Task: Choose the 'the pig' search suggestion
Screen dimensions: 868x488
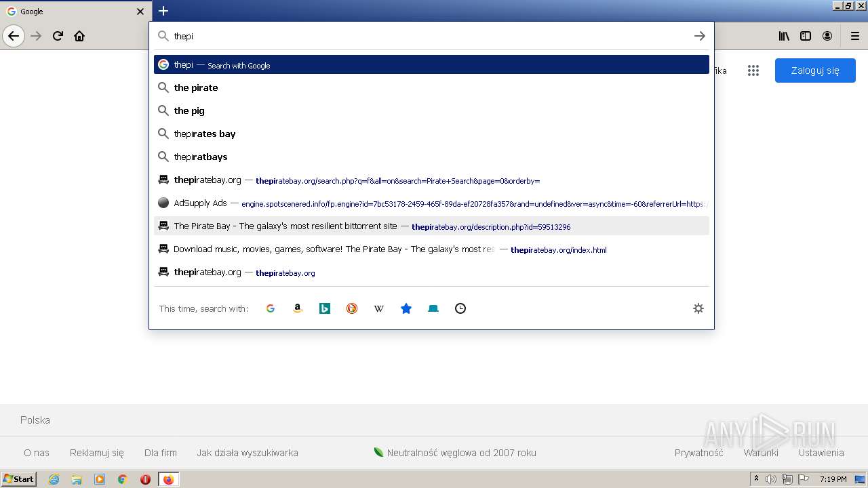Action: click(431, 110)
